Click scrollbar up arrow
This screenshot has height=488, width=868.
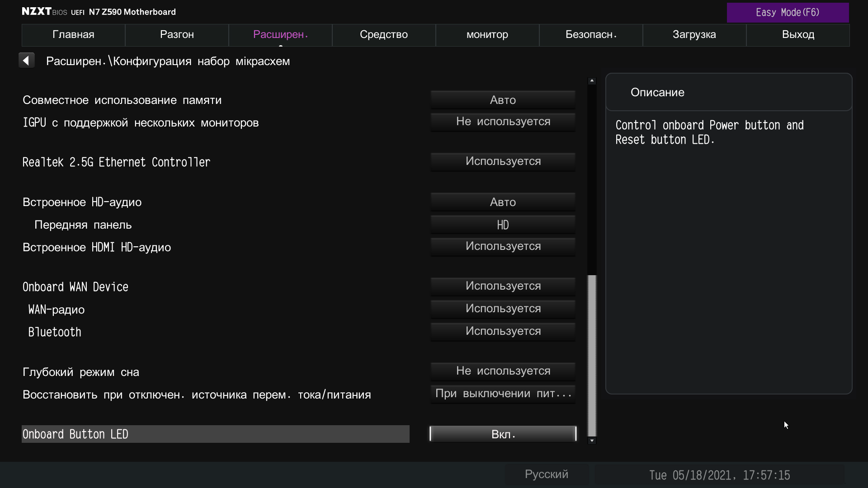click(x=592, y=81)
